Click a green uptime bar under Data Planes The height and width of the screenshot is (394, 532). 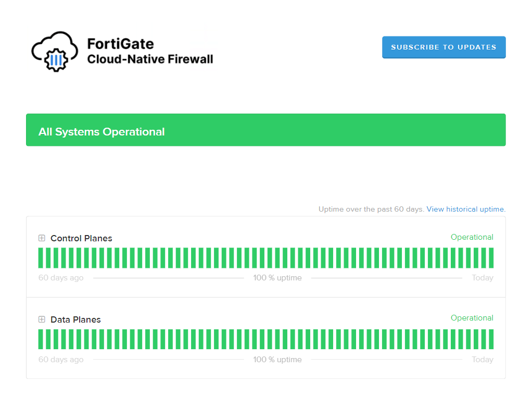click(x=260, y=339)
